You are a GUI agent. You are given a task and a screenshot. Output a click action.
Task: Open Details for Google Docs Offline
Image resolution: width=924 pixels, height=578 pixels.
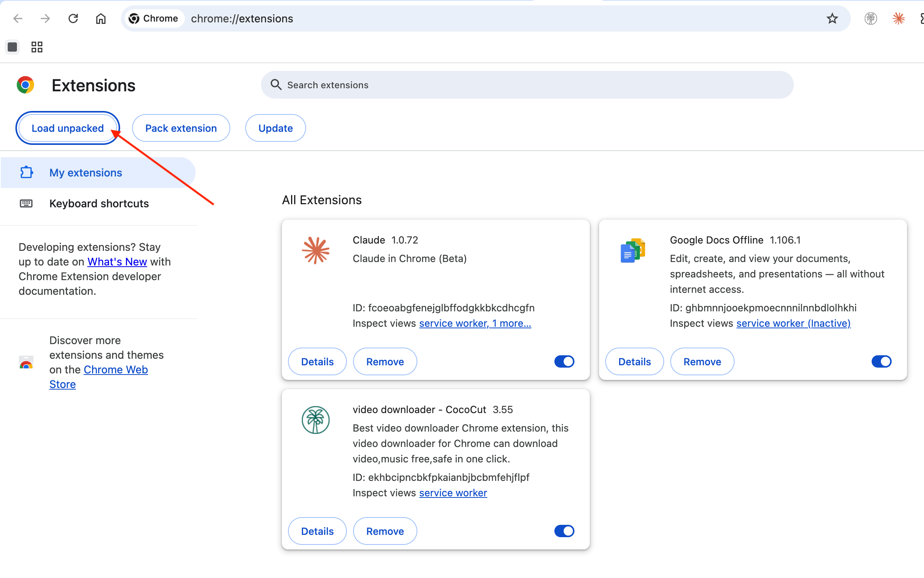(x=634, y=361)
